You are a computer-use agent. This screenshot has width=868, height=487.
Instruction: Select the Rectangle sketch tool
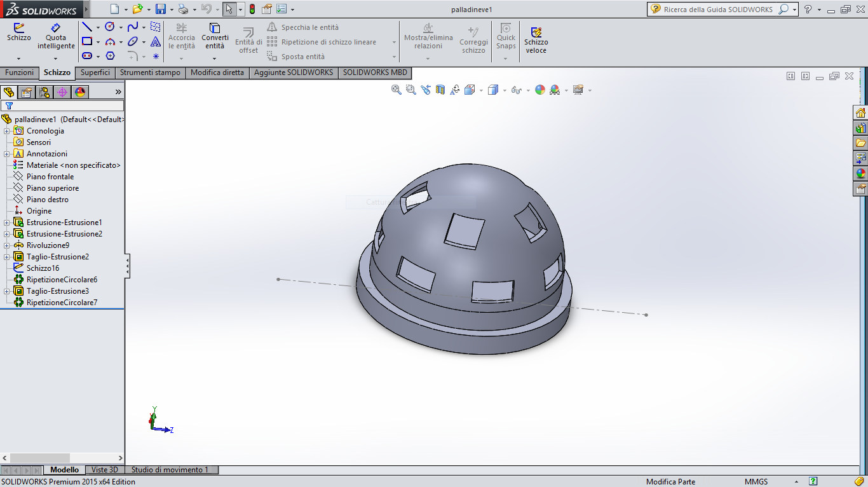click(87, 41)
